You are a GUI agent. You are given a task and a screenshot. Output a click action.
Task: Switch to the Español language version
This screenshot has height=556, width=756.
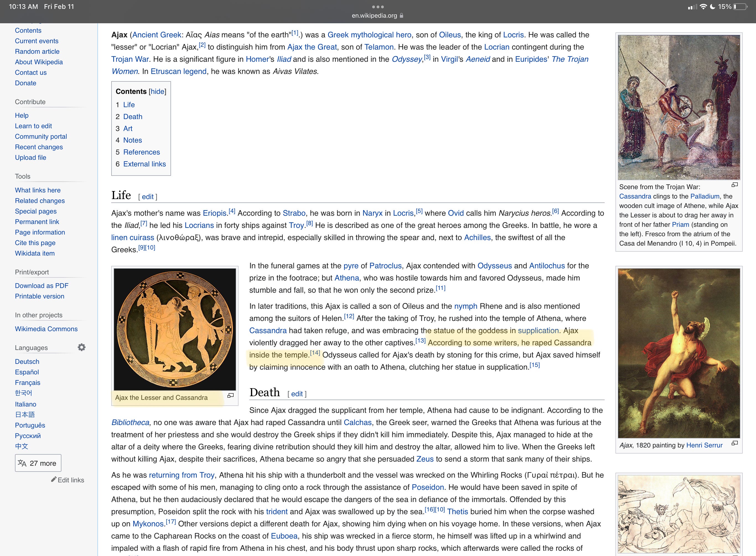click(27, 372)
